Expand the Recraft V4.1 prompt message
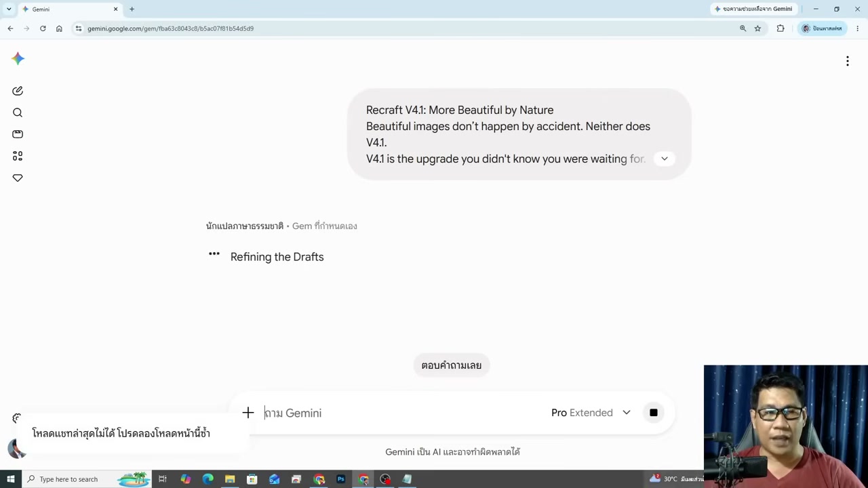The image size is (868, 488). click(665, 159)
